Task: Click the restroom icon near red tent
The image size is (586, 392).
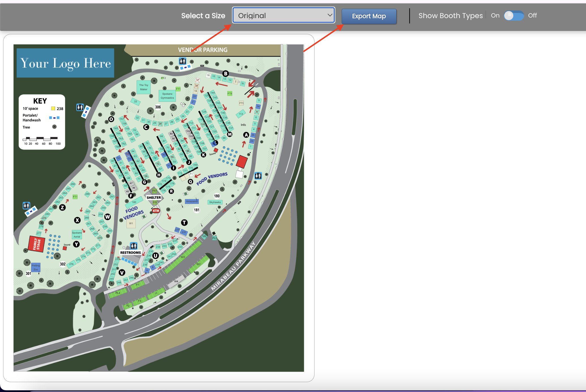Action: (x=258, y=176)
